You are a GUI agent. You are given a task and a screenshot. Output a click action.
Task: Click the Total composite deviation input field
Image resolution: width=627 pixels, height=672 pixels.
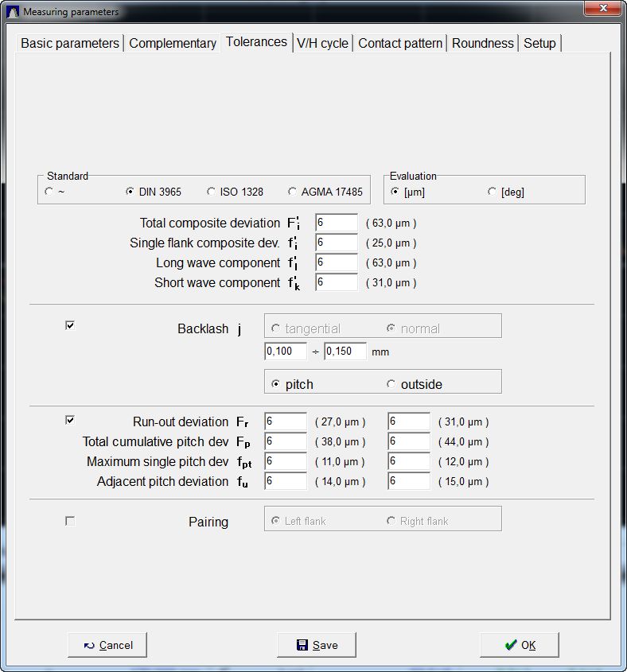pyautogui.click(x=336, y=223)
